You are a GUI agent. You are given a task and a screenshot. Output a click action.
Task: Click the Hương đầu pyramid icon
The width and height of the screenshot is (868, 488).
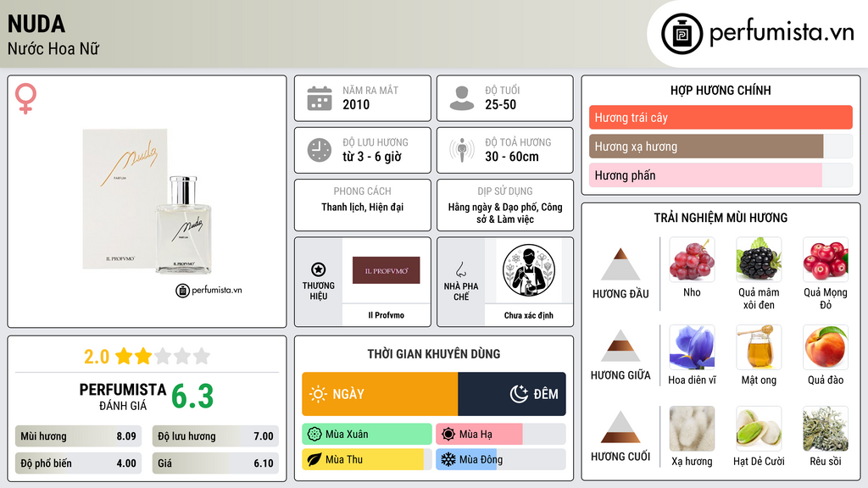pyautogui.click(x=620, y=264)
